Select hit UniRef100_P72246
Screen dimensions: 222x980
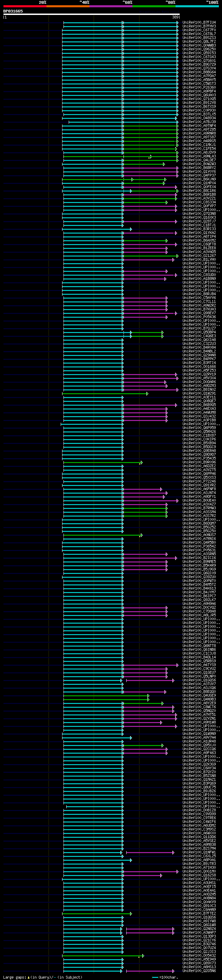(199, 481)
